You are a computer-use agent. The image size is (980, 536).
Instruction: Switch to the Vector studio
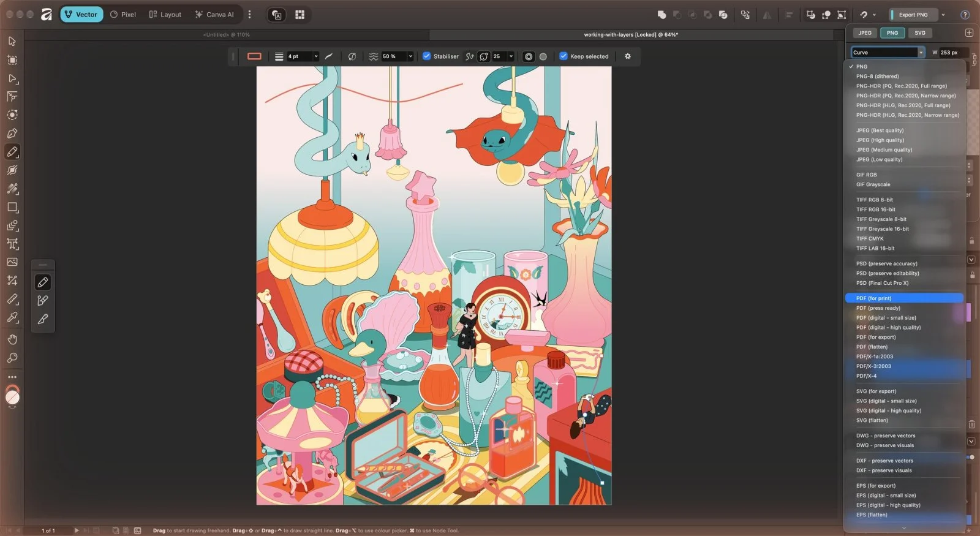pyautogui.click(x=81, y=15)
